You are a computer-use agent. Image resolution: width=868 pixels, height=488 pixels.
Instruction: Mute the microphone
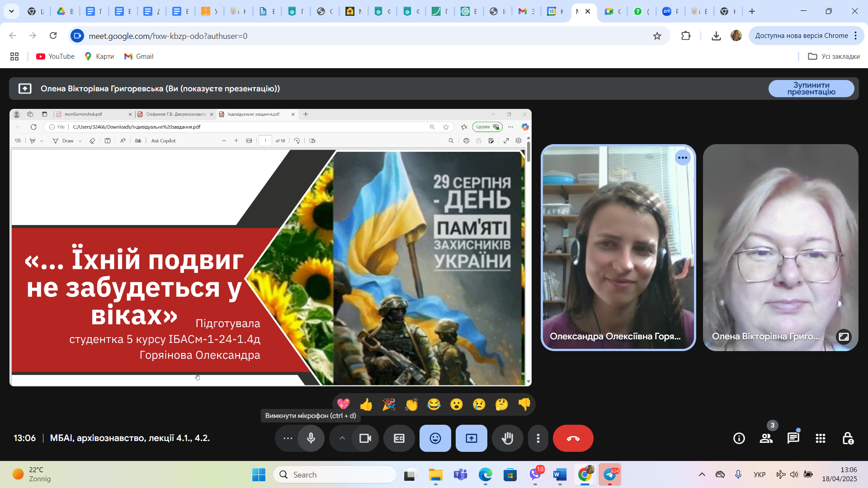pyautogui.click(x=311, y=438)
